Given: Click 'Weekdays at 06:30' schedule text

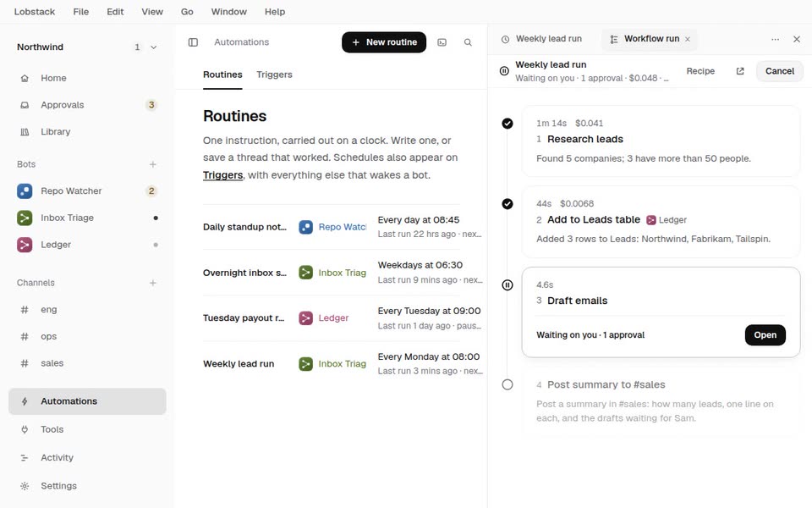Looking at the screenshot, I should tap(420, 265).
